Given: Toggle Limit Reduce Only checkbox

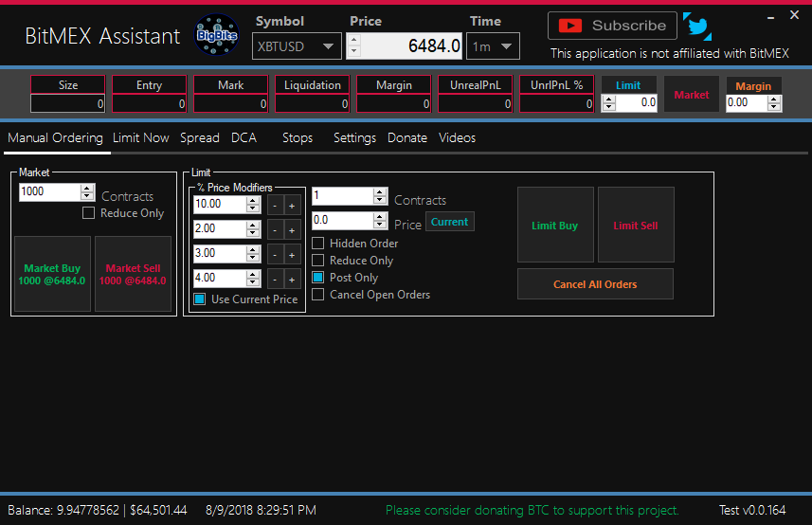Looking at the screenshot, I should tap(318, 260).
